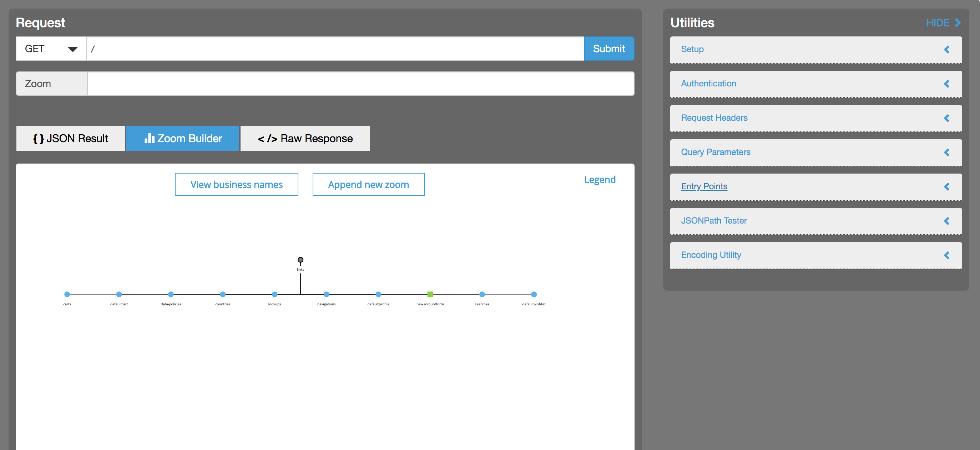Click View business names button
Screen dimensions: 980x450
236,185
